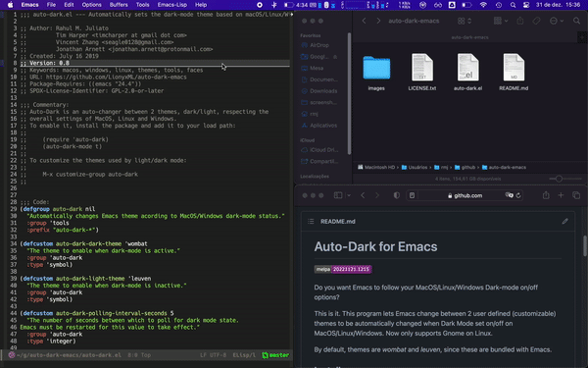Go forward in Safari

[x=377, y=195]
